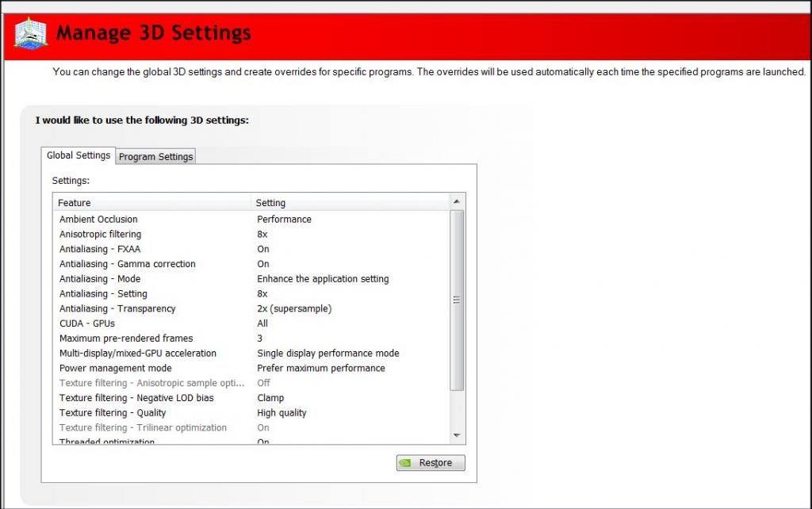Select the Global Settings tab
This screenshot has width=812, height=509.
pos(78,155)
